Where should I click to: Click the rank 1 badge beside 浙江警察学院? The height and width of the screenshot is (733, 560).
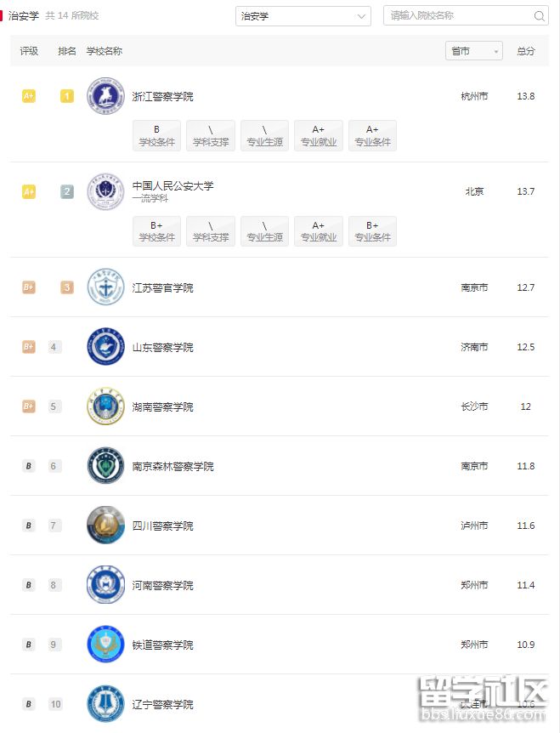click(x=66, y=96)
